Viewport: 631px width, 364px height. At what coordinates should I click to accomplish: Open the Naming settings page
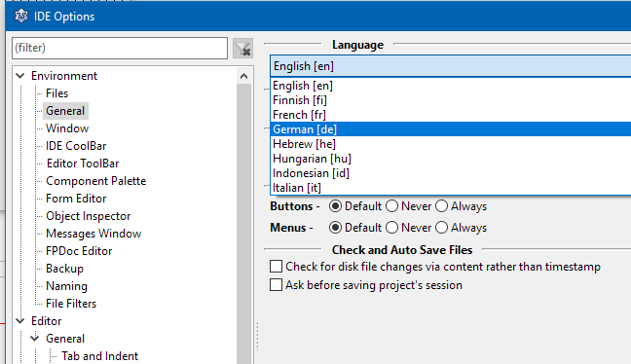click(x=66, y=286)
